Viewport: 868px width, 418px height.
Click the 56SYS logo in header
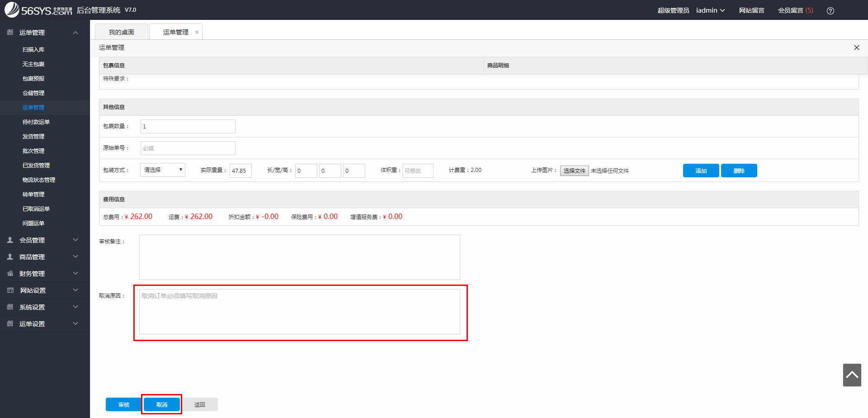tap(38, 10)
